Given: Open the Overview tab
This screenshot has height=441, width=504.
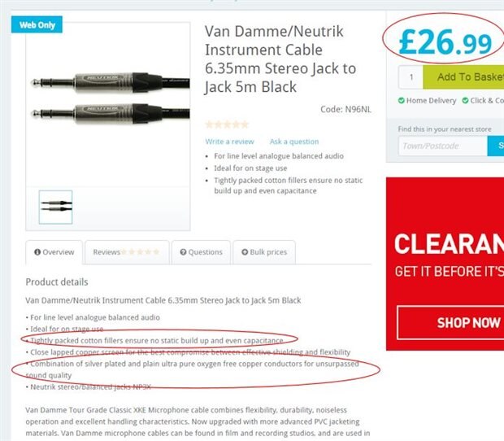Looking at the screenshot, I should click(x=54, y=252).
